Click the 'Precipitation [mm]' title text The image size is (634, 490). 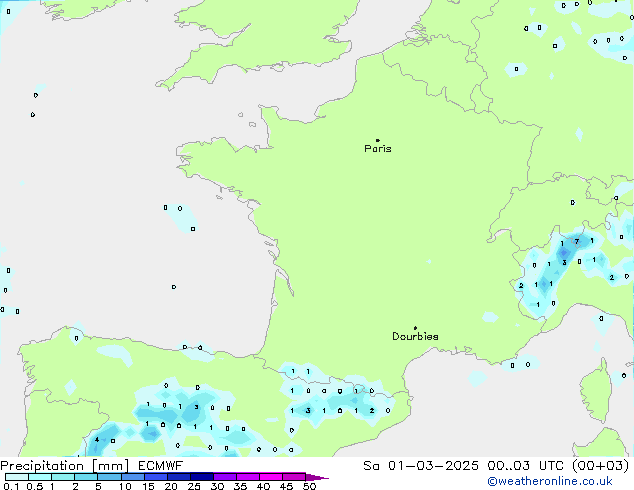(x=64, y=466)
